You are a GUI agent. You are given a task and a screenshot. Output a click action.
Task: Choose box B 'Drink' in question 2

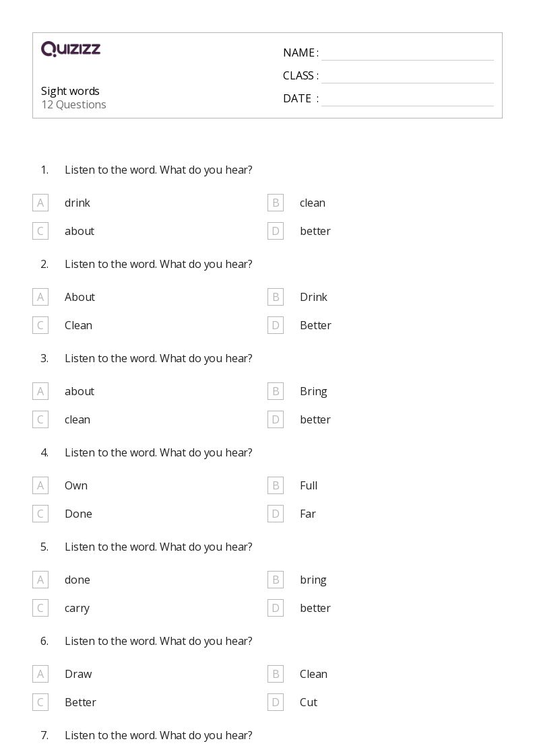tap(276, 297)
